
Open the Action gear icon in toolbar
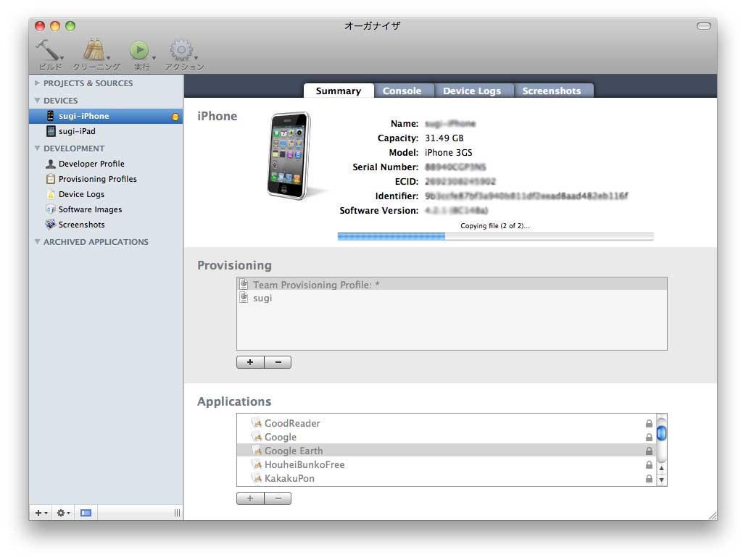181,50
